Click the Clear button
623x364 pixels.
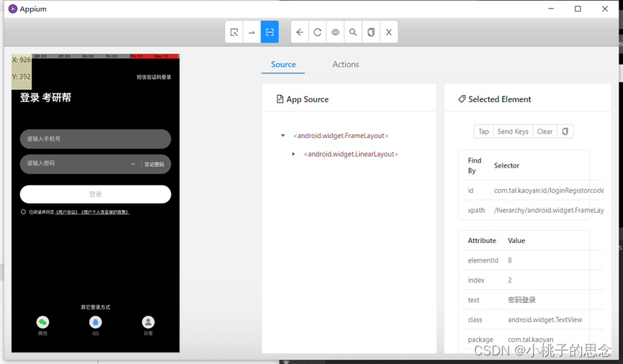click(544, 132)
